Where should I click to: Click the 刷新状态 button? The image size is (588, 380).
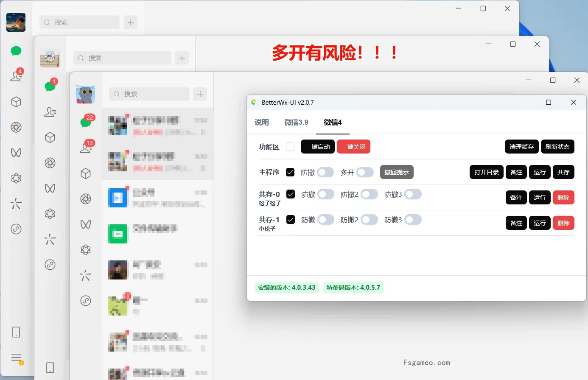(557, 147)
